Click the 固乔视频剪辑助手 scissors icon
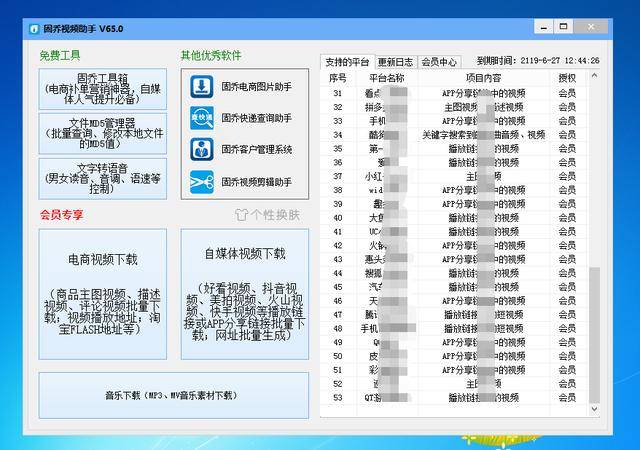The width and height of the screenshot is (640, 450). [x=201, y=180]
